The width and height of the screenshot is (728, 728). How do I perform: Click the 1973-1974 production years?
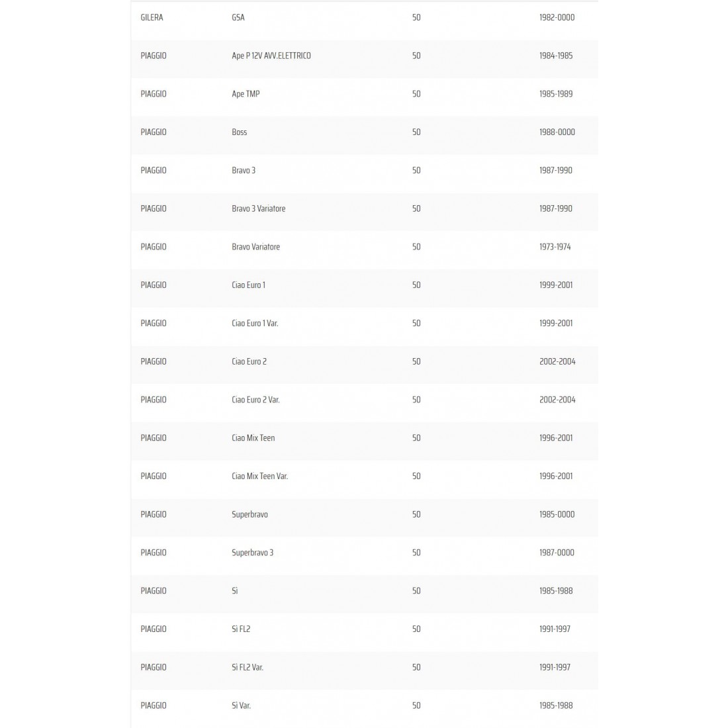555,247
